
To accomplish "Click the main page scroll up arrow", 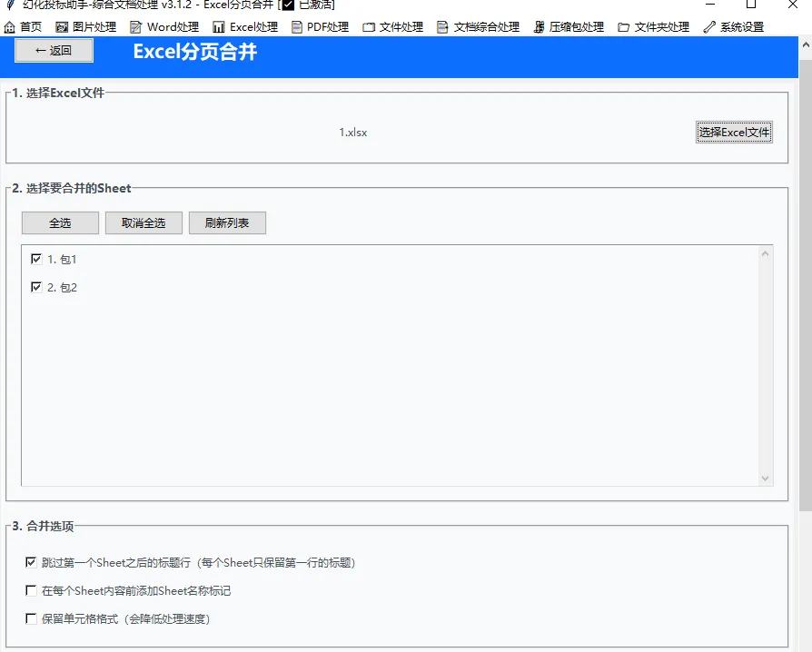I will point(806,44).
